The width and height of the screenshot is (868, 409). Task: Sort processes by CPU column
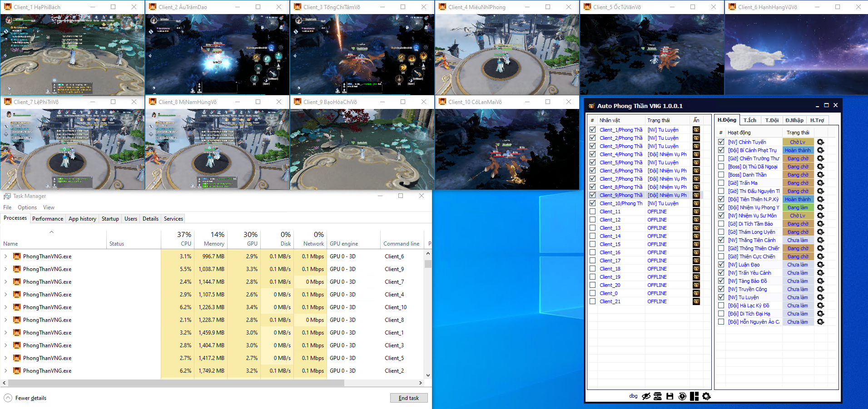(178, 239)
